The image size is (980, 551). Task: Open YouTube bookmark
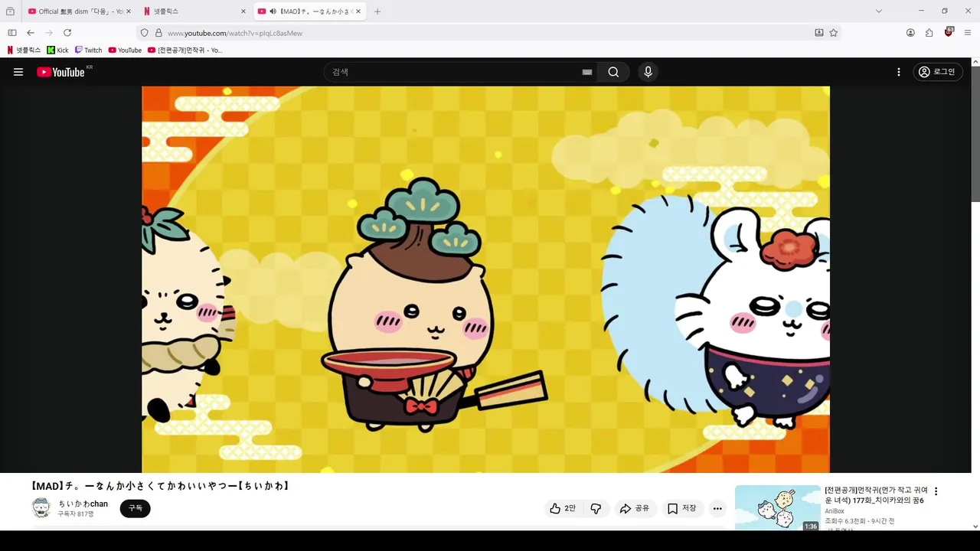click(x=125, y=50)
